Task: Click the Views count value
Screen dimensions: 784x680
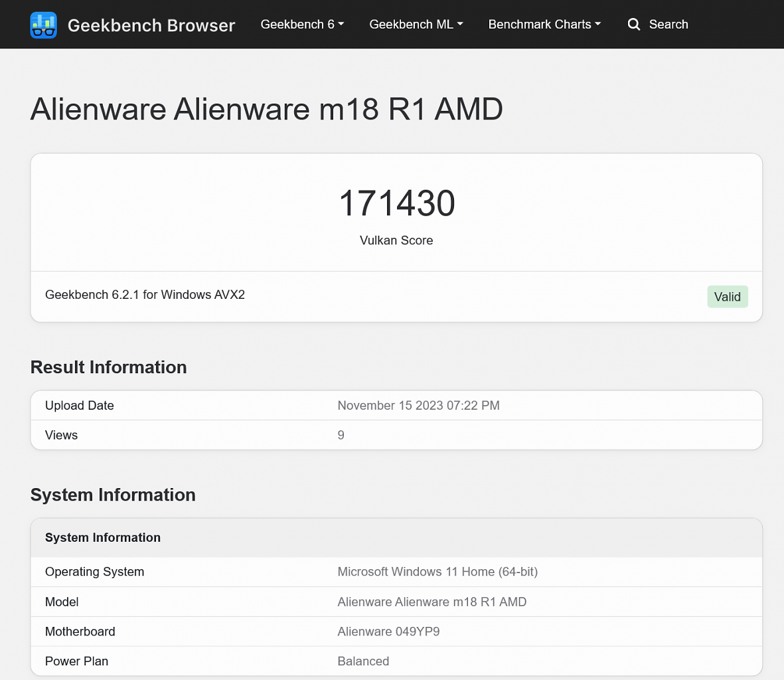Action: 341,435
